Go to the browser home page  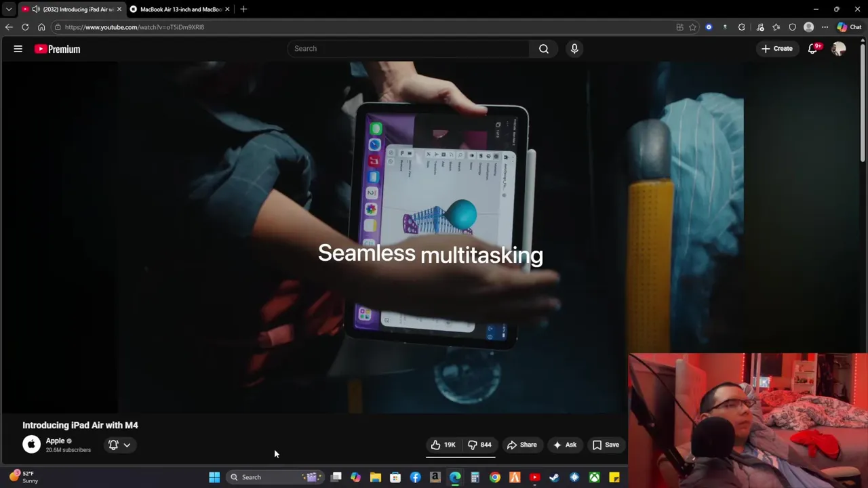click(41, 27)
